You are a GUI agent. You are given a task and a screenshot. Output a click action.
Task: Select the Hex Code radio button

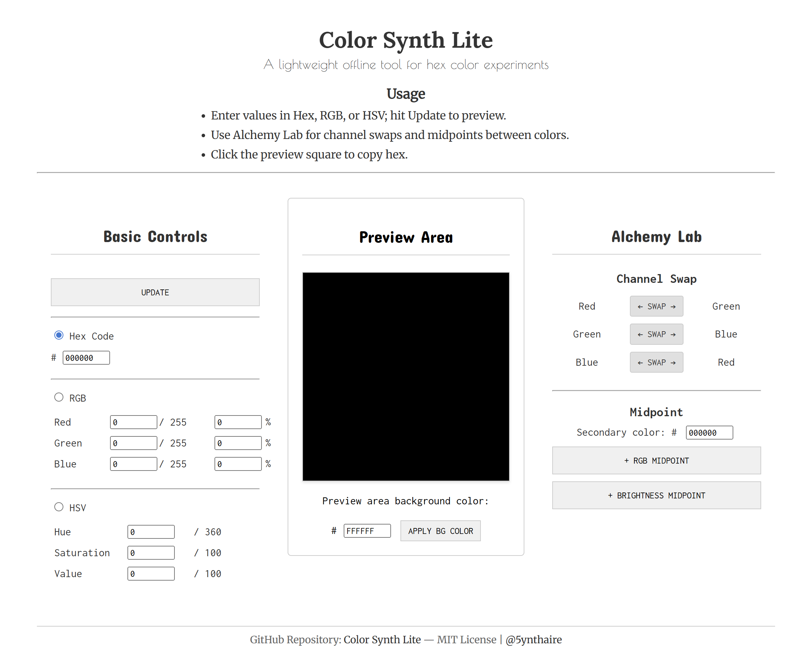point(59,335)
